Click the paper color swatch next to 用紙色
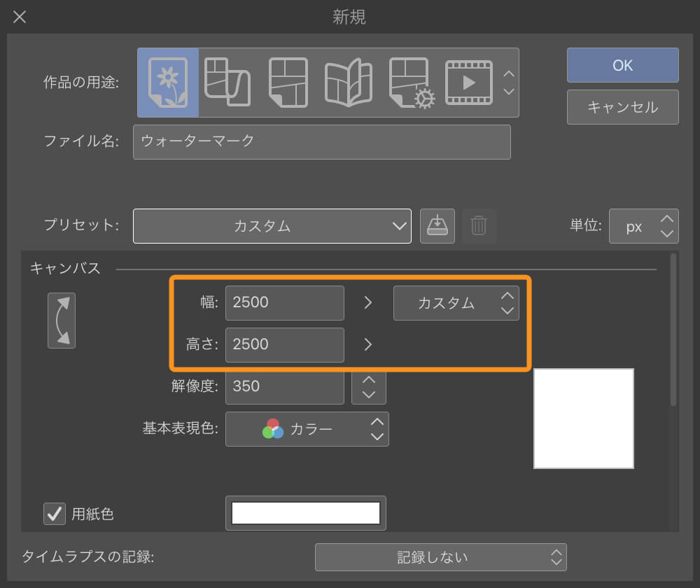This screenshot has width=700, height=588. pyautogui.click(x=306, y=513)
